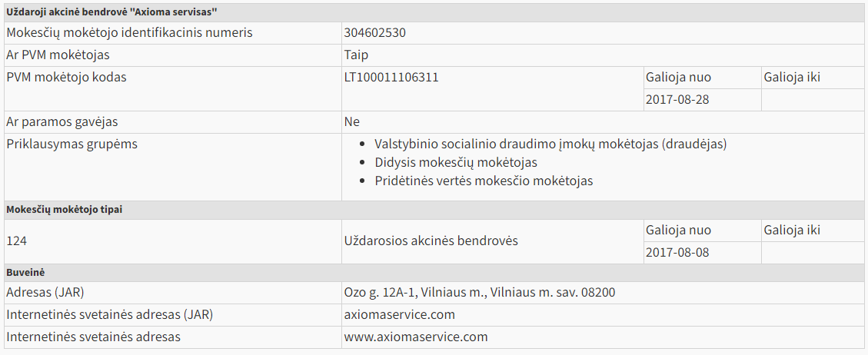The height and width of the screenshot is (355, 868).
Task: Click the "PVM mokėtojo kodas" label
Action: [x=66, y=78]
